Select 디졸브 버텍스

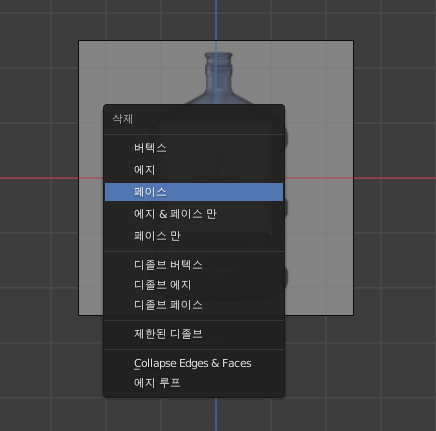pos(194,265)
